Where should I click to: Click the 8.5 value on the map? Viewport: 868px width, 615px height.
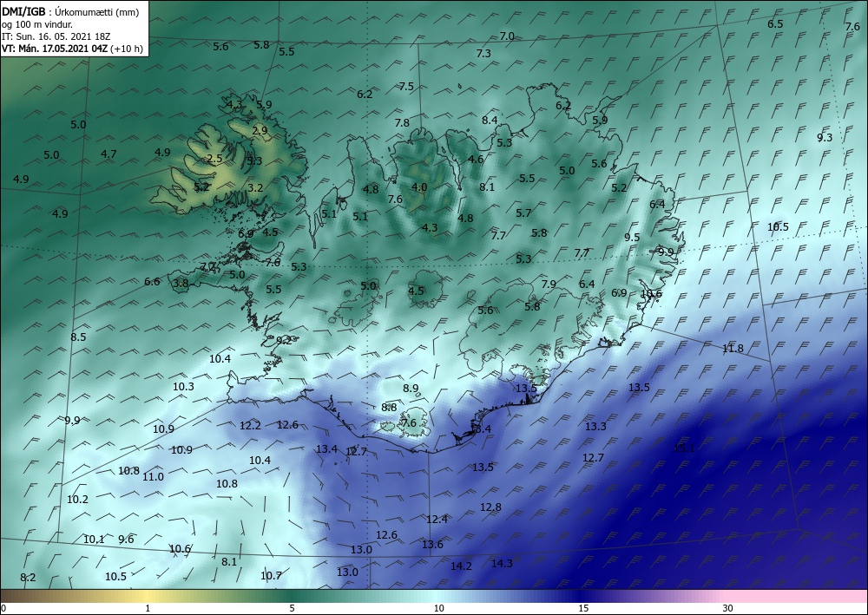pos(79,337)
